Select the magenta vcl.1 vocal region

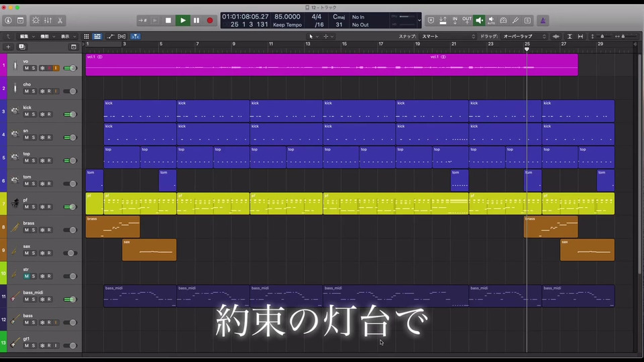tap(332, 65)
